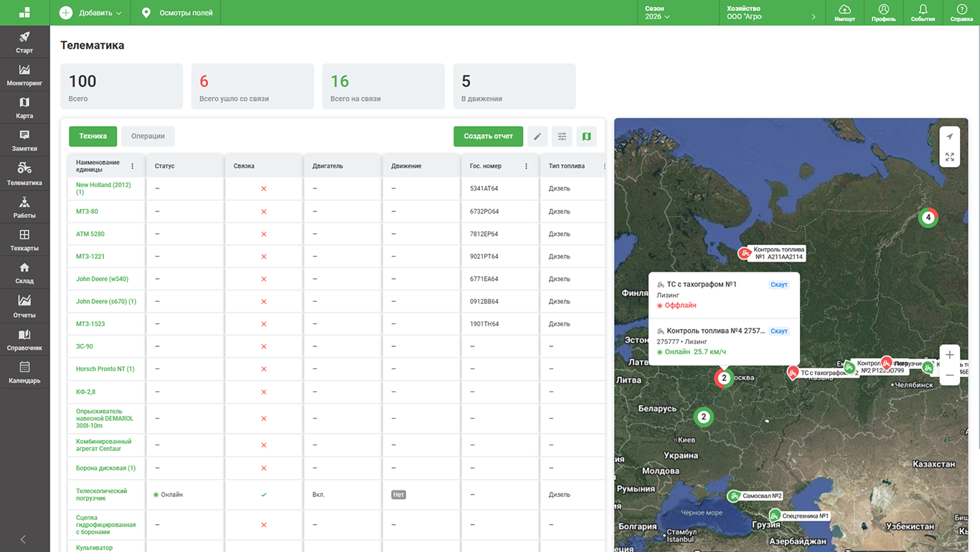Open the Старт section in sidebar
Screen dimensions: 980x552
(x=24, y=42)
